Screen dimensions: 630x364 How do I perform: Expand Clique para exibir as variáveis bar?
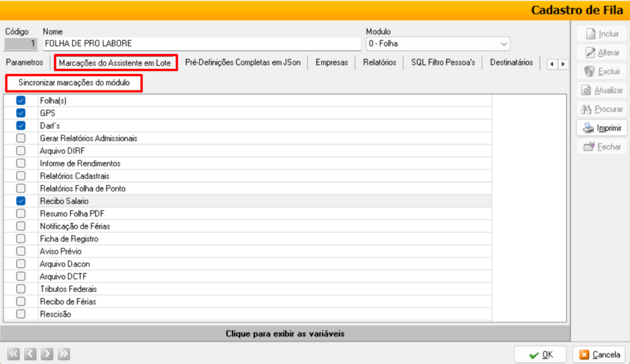pos(285,334)
